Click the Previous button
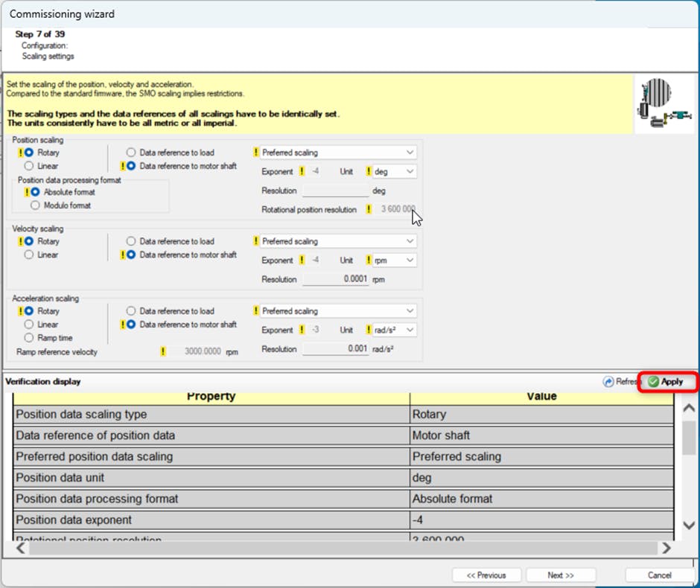This screenshot has height=588, width=700. coord(486,575)
